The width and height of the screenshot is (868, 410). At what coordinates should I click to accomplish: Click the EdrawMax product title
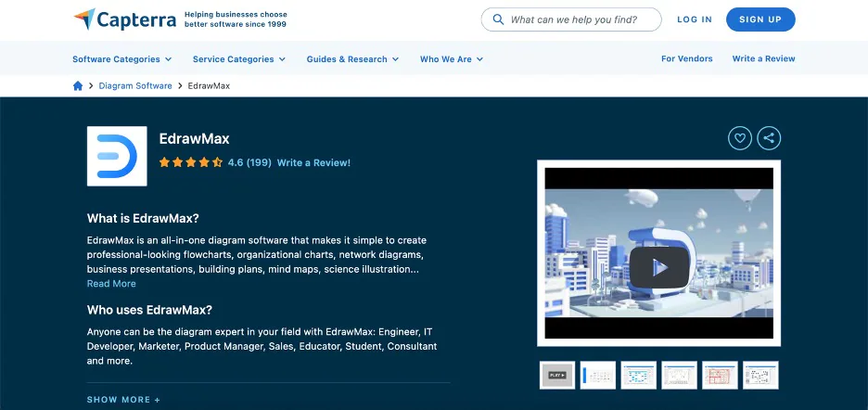coord(195,138)
